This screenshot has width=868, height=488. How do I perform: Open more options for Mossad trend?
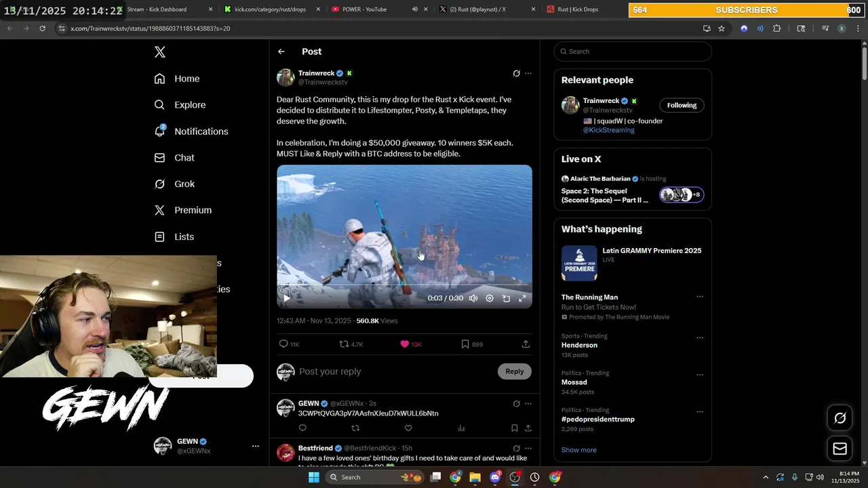pyautogui.click(x=700, y=375)
